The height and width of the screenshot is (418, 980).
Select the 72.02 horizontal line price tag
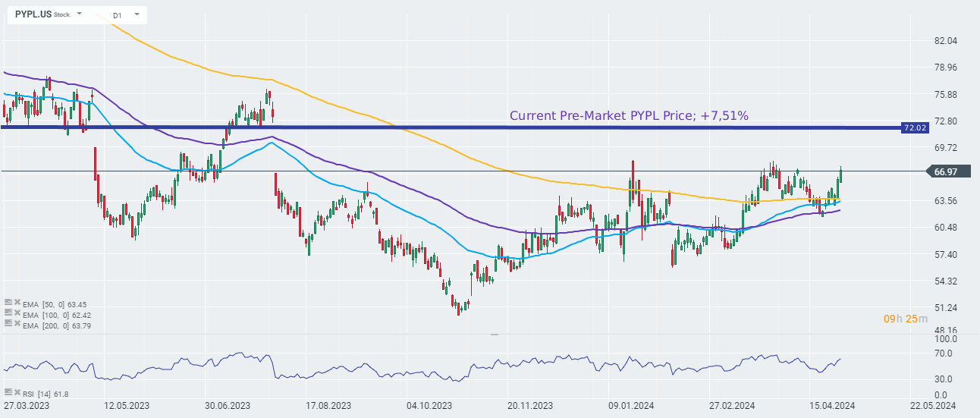click(x=915, y=127)
